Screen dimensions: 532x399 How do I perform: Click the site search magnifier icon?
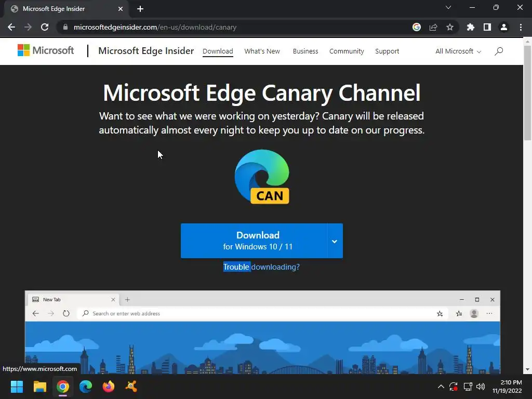pos(499,51)
